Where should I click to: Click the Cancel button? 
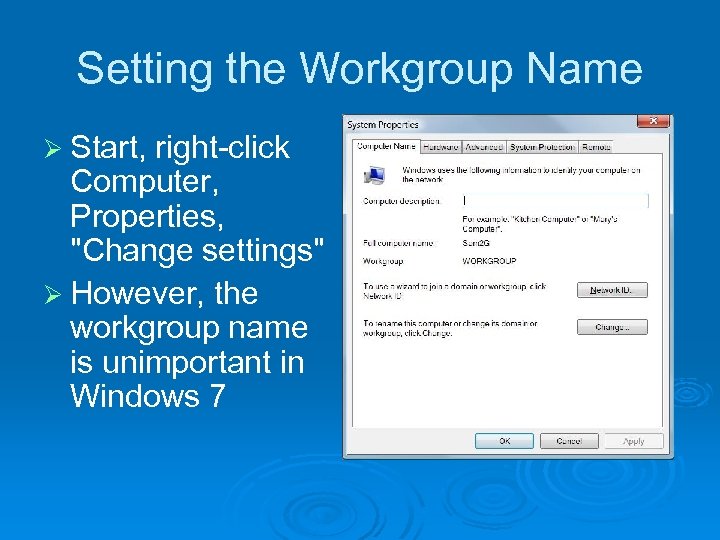pyautogui.click(x=569, y=441)
